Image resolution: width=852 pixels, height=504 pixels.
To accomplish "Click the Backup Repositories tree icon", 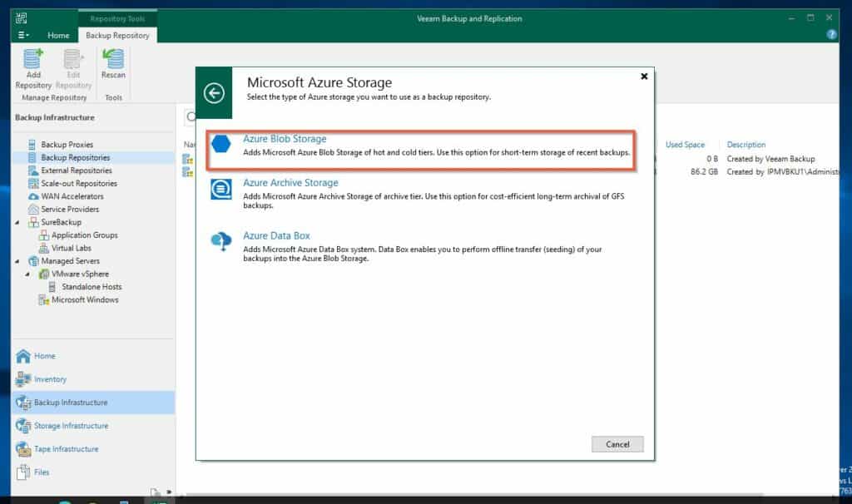I will [x=32, y=157].
